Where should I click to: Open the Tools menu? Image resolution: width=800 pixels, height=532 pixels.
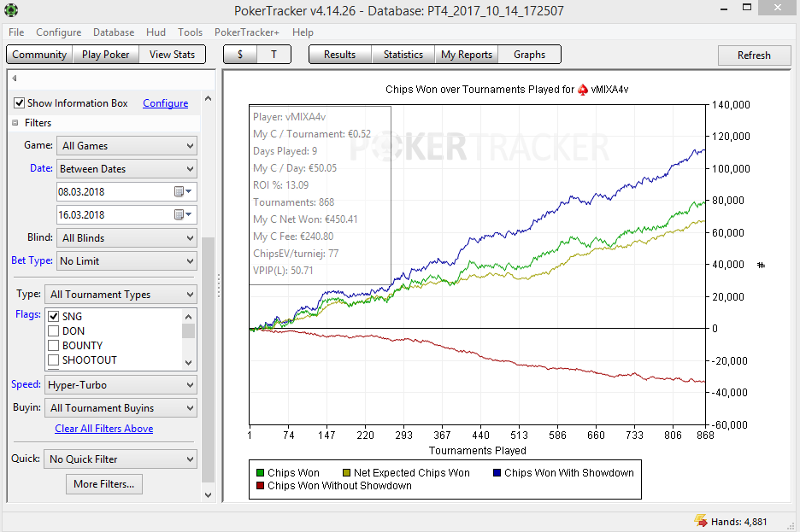(191, 32)
